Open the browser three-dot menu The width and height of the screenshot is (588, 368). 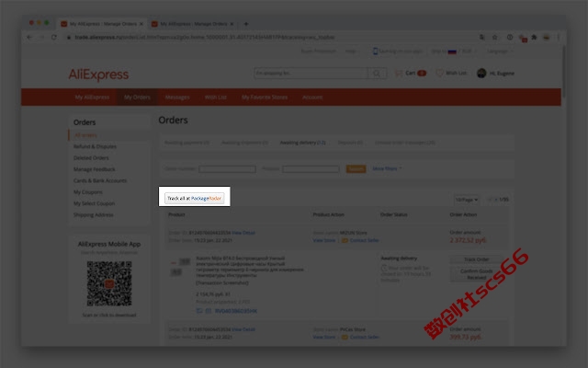coord(559,37)
